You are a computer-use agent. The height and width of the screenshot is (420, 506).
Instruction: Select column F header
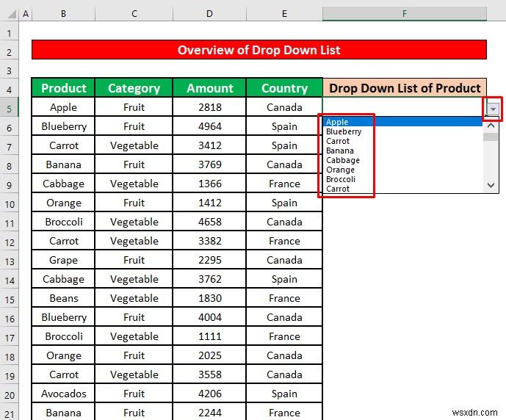405,13
